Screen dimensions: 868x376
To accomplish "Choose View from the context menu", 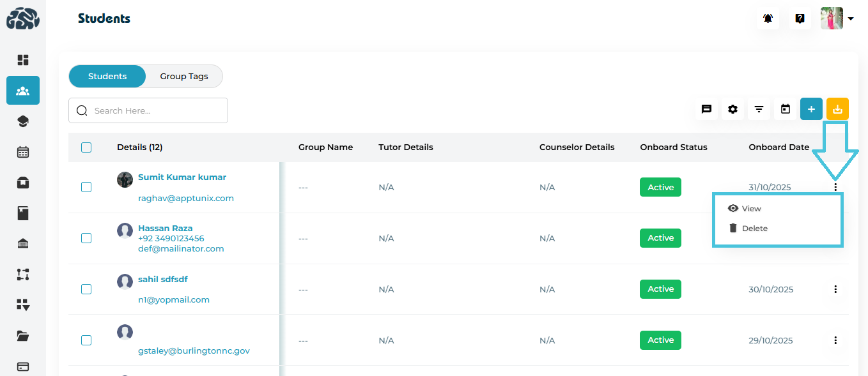I will (751, 209).
